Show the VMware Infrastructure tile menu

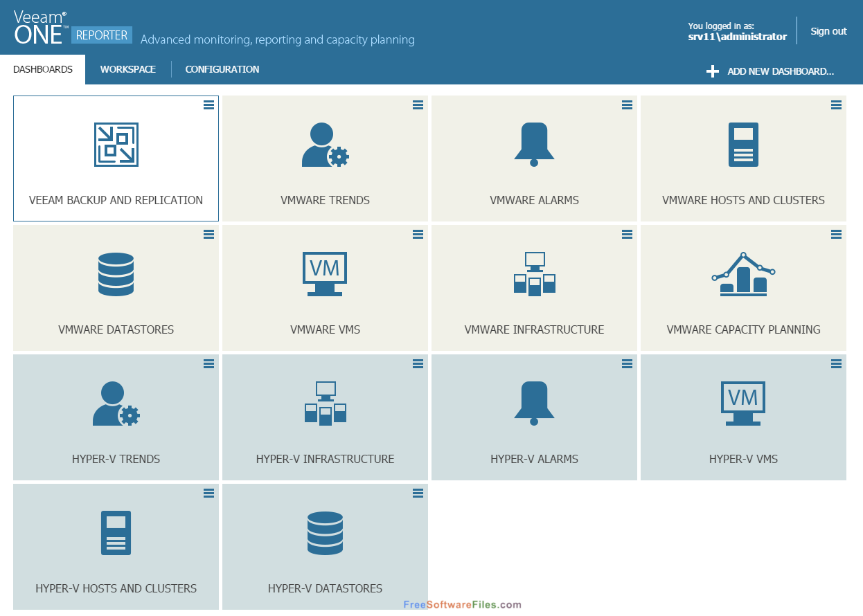(x=627, y=234)
